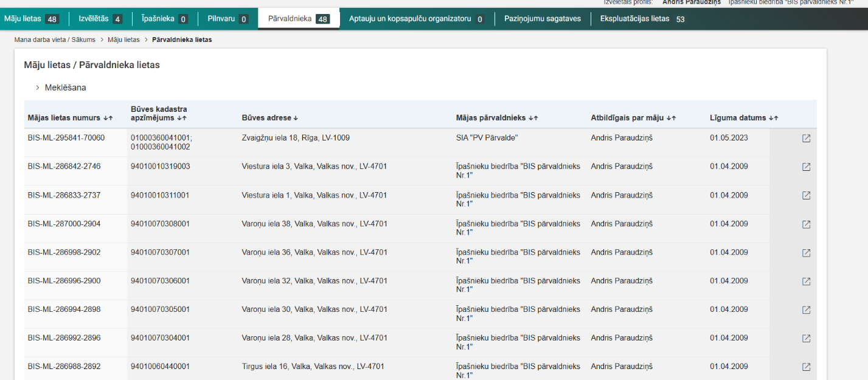Click open icon for Varoņu iela 30
Viewport: 868px width, 380px height.
[x=806, y=310]
